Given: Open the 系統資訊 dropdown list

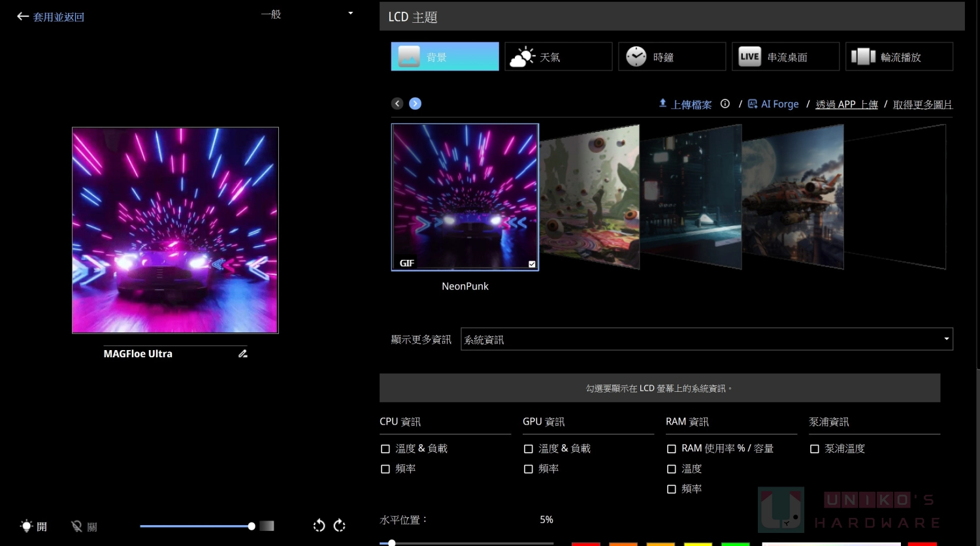Looking at the screenshot, I should coord(706,339).
